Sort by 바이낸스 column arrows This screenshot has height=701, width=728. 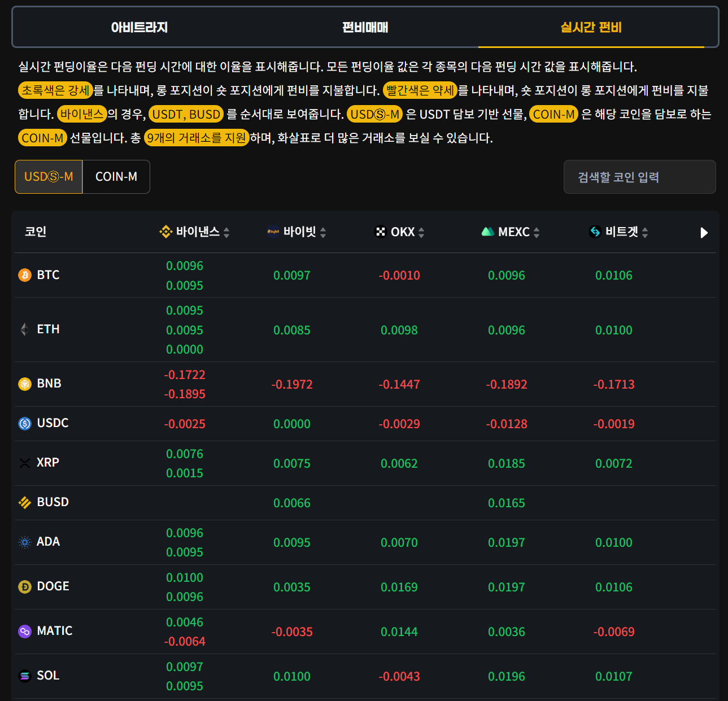pyautogui.click(x=226, y=232)
